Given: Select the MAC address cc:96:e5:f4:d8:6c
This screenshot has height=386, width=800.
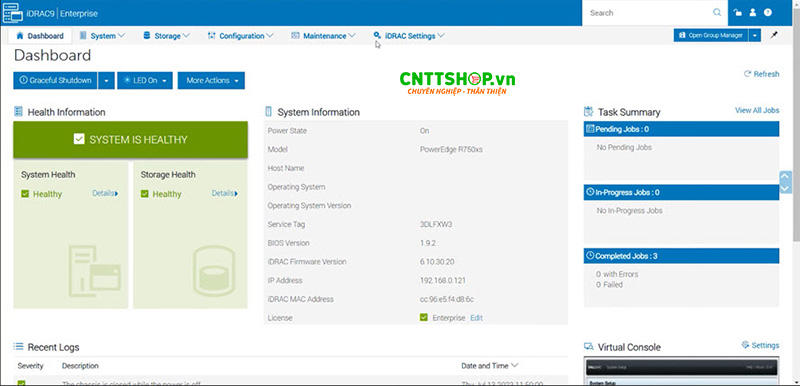Looking at the screenshot, I should coord(446,299).
